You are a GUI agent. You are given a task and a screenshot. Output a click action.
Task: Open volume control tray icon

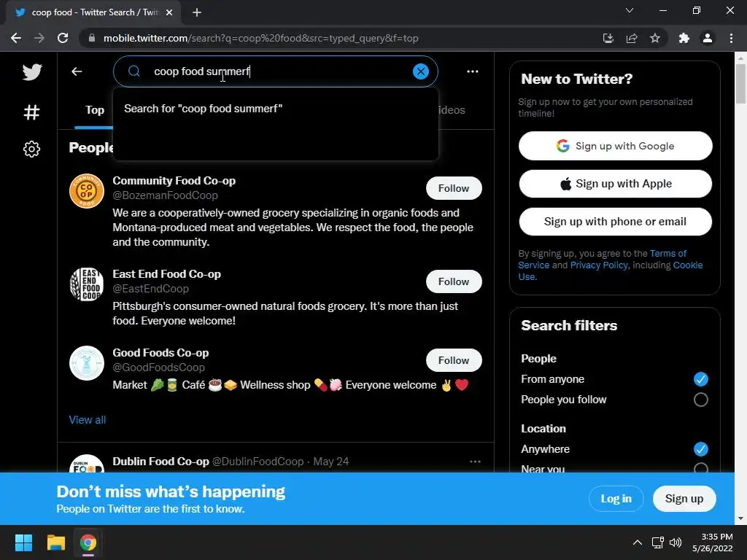pyautogui.click(x=676, y=542)
